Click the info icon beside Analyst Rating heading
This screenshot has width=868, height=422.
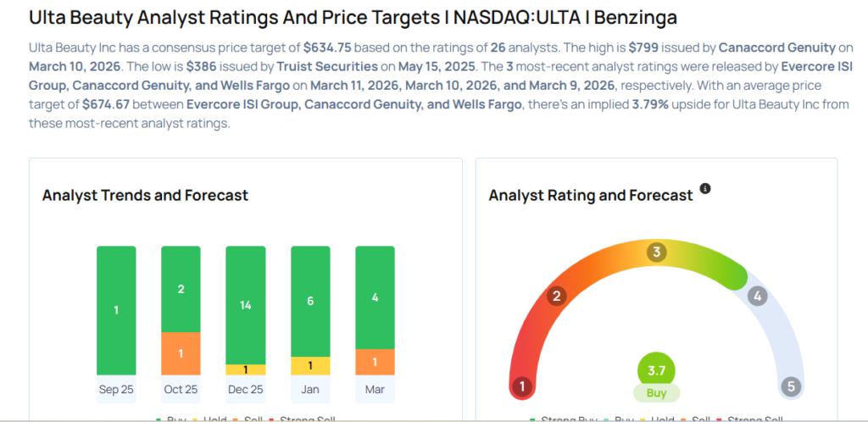[x=705, y=188]
